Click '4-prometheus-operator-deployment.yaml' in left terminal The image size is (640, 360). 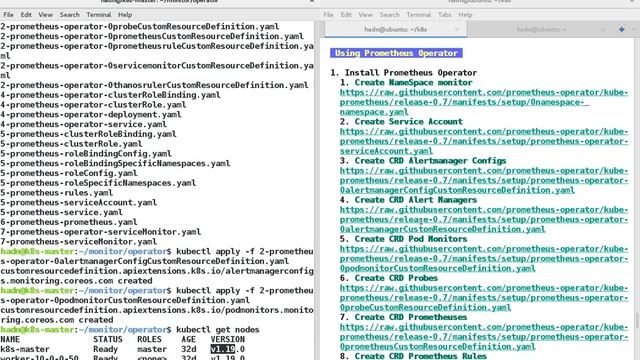click(x=91, y=115)
